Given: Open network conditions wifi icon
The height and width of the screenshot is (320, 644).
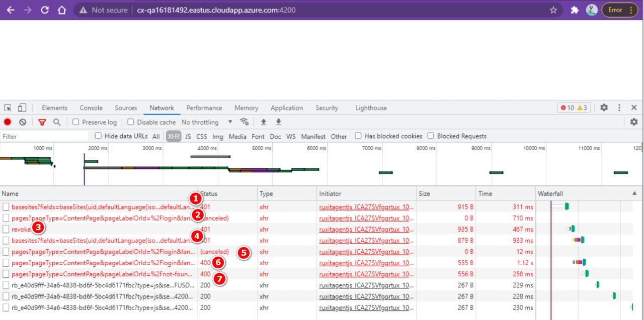Looking at the screenshot, I should (245, 122).
